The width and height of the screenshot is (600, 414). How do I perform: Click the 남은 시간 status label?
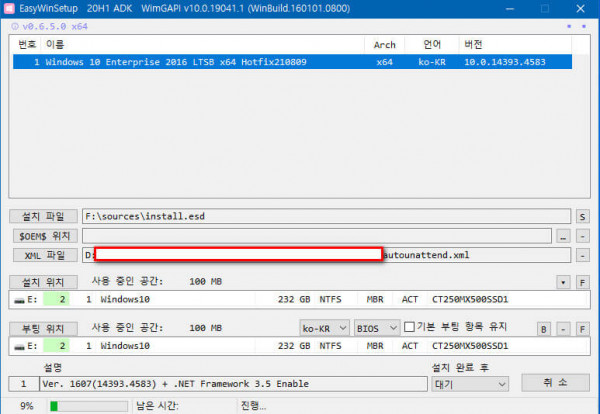point(157,406)
